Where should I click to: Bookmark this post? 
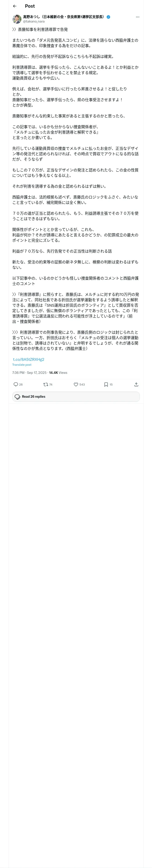(x=106, y=384)
